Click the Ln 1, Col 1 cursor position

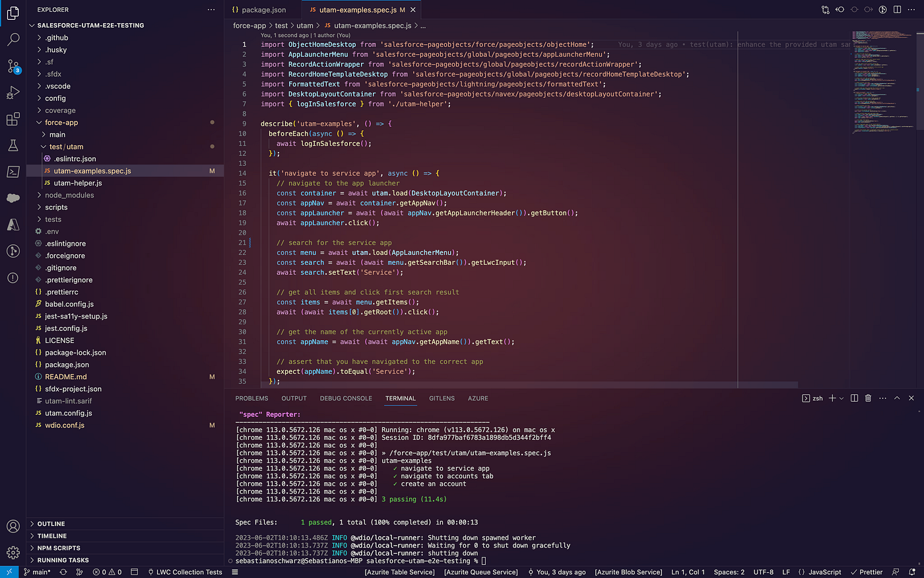click(688, 572)
